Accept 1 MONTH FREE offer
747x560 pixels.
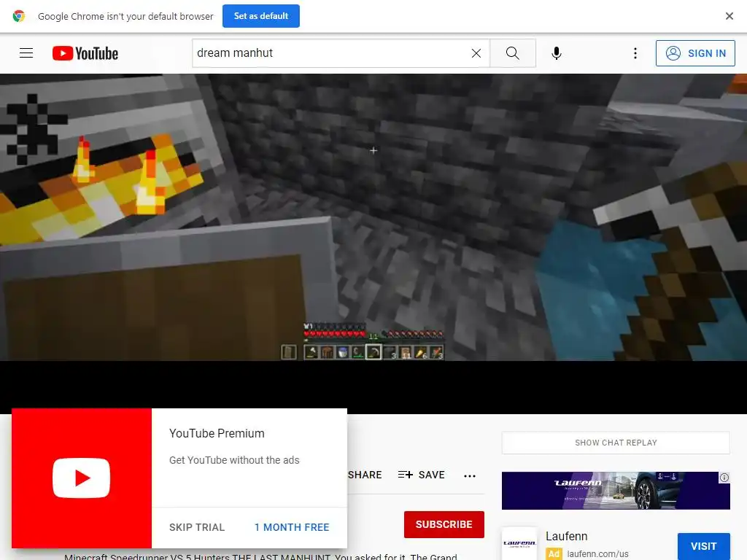pyautogui.click(x=292, y=527)
